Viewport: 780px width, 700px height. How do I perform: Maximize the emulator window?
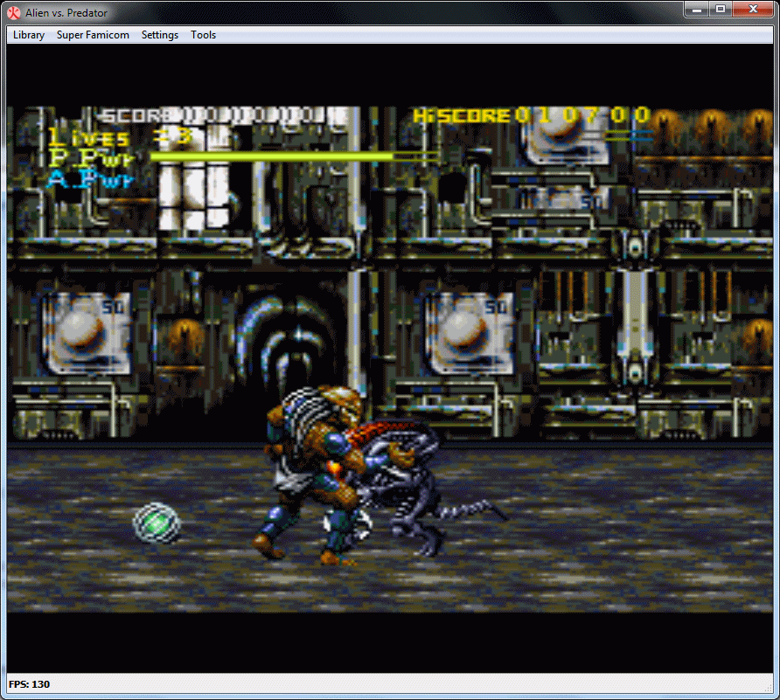click(x=721, y=10)
